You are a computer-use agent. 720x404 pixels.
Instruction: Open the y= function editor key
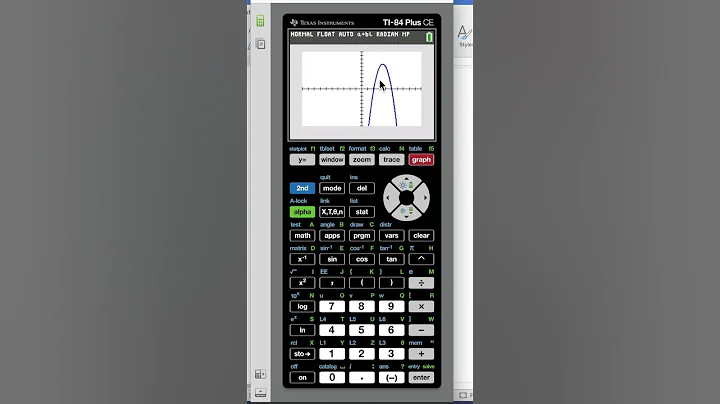coord(302,160)
